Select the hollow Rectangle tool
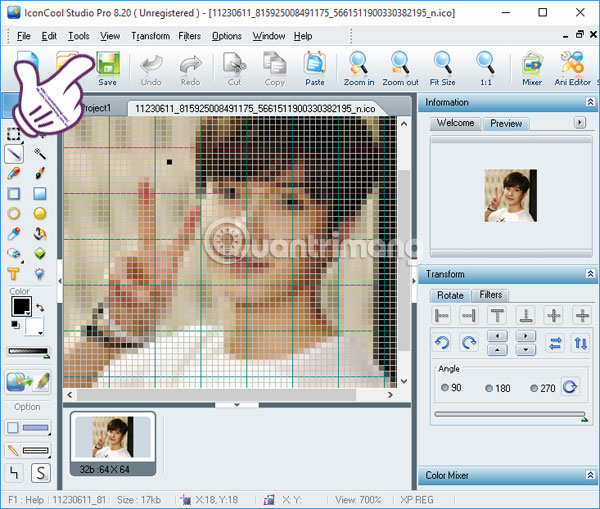The width and height of the screenshot is (600, 509). (x=14, y=194)
